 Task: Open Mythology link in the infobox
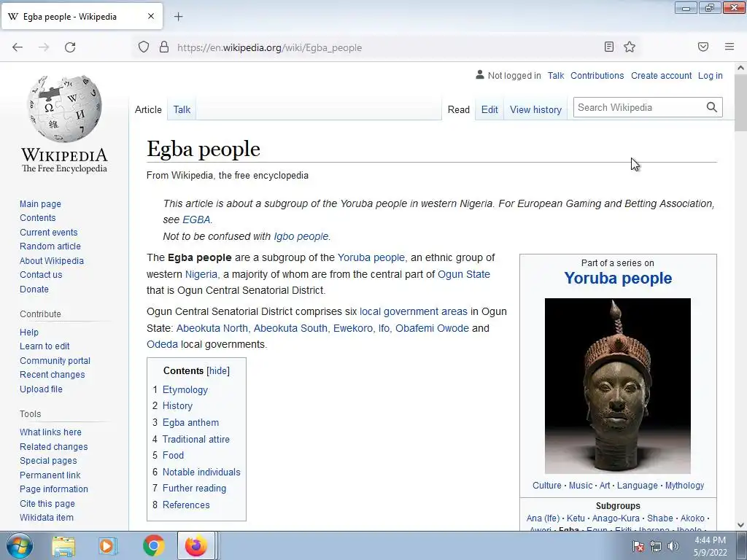684,485
